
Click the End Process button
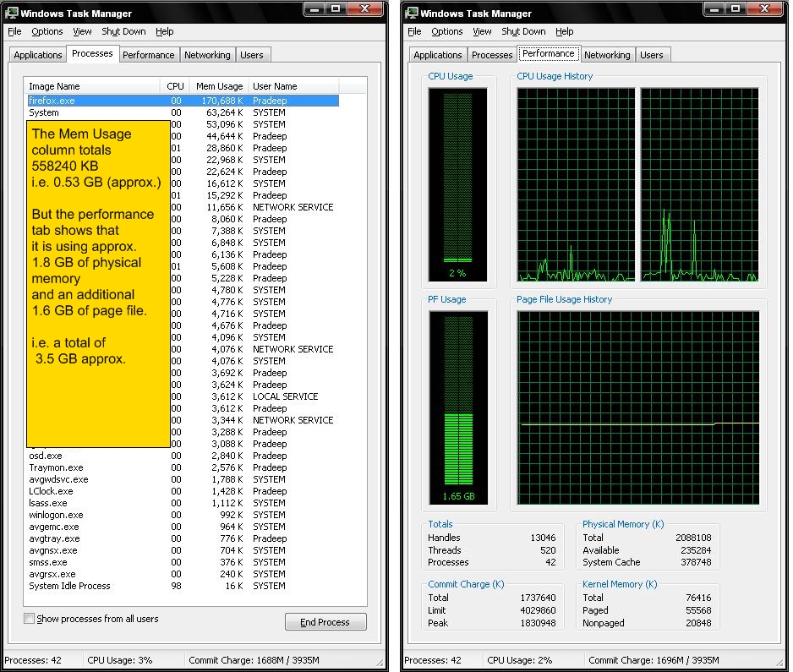325,622
